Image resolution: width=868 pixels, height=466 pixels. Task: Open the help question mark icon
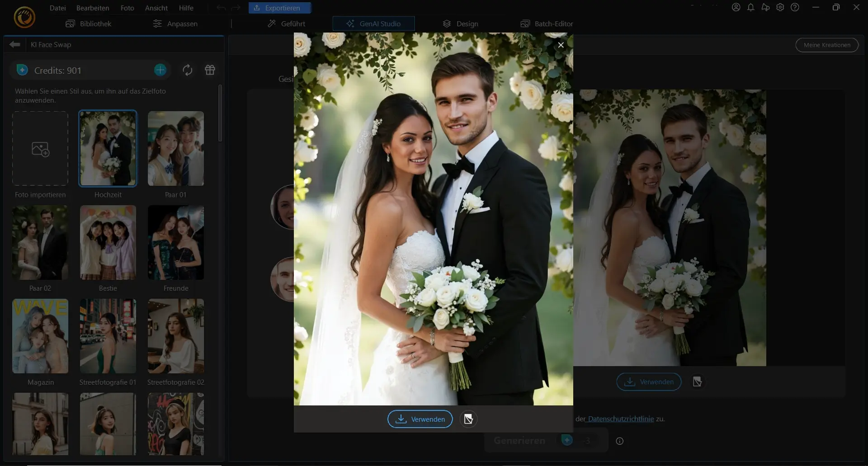[795, 7]
